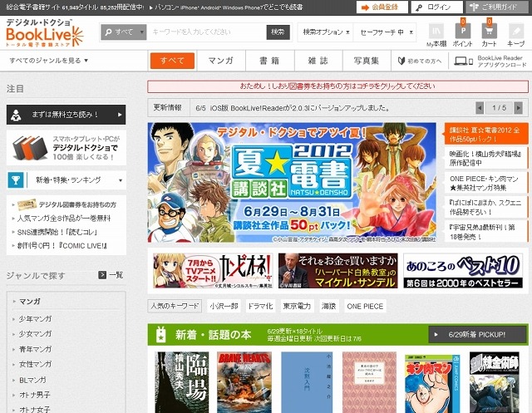
Task: Click the keyword search input field
Action: click(207, 32)
